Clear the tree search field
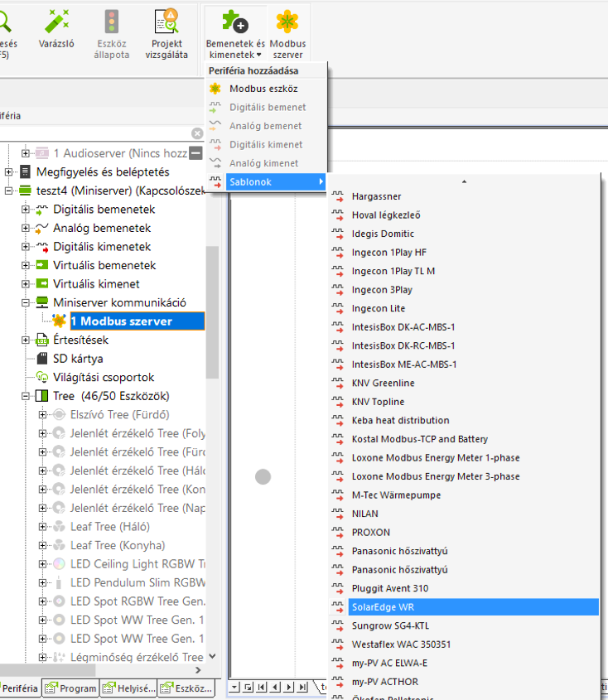 197,133
